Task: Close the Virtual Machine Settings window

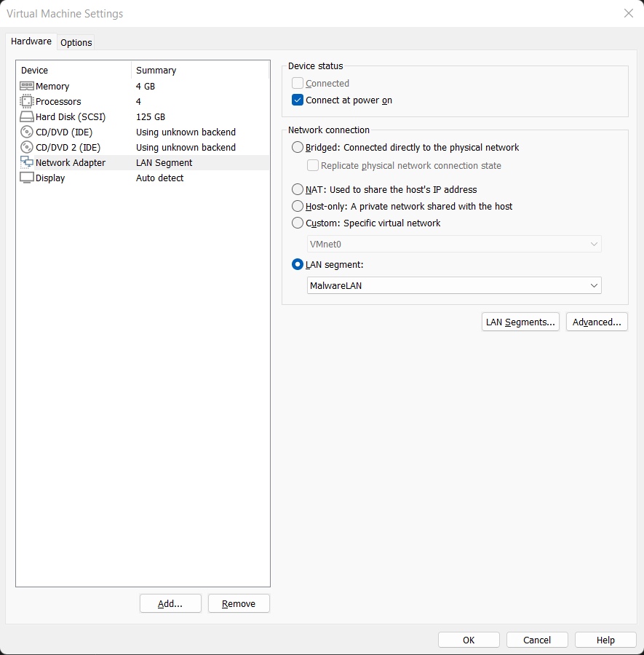Action: pyautogui.click(x=629, y=13)
